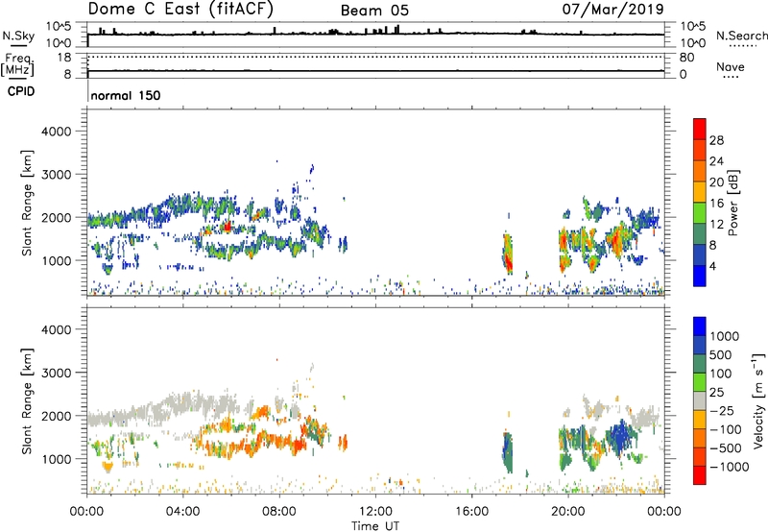Click the 'Dome C East (fitACF)' title
The height and width of the screenshot is (532, 768).
180,10
